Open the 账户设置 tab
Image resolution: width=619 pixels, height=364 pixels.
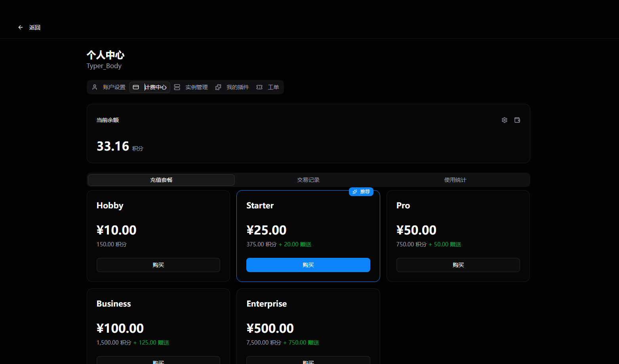tap(109, 87)
